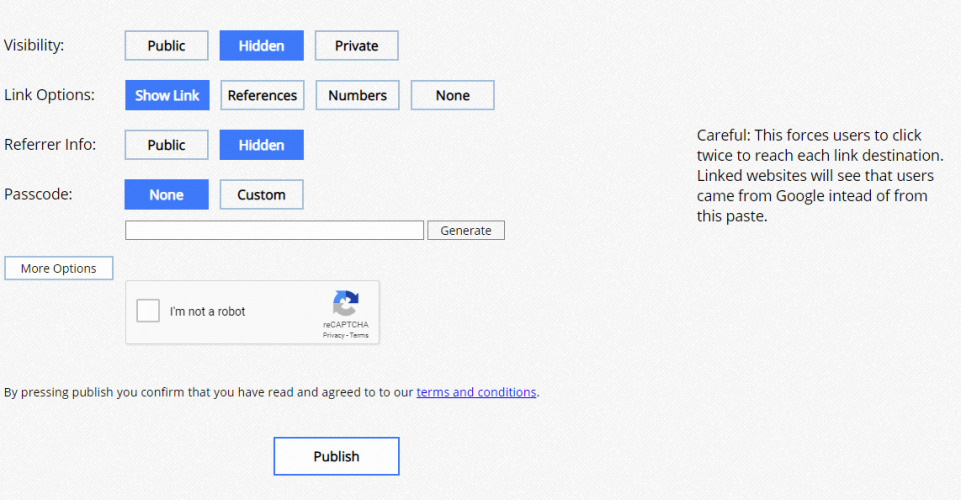Click the Publish button
961x500 pixels.
pyautogui.click(x=336, y=456)
